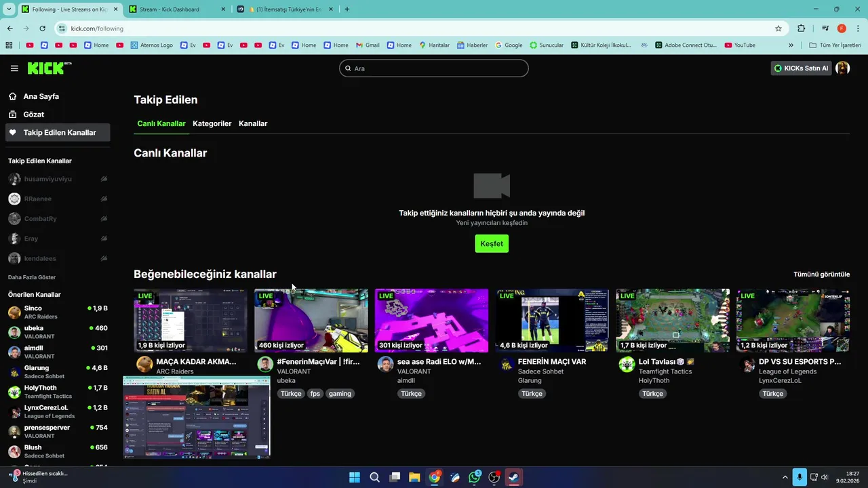Click the gaming tag under ubeka's stream
This screenshot has width=868, height=488.
tap(340, 394)
